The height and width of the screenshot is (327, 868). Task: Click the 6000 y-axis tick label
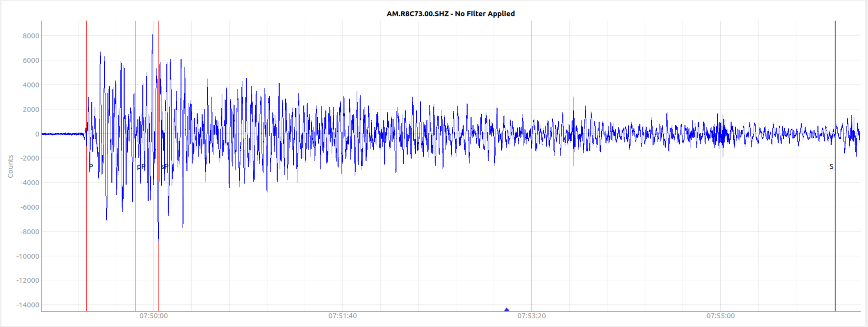pyautogui.click(x=31, y=61)
